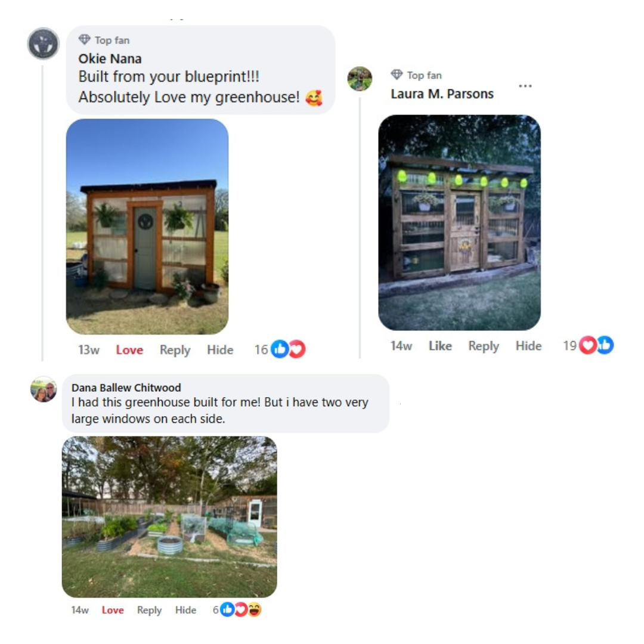Open three-dot options menu for Laura's comment
This screenshot has width=644, height=644.
tap(525, 86)
